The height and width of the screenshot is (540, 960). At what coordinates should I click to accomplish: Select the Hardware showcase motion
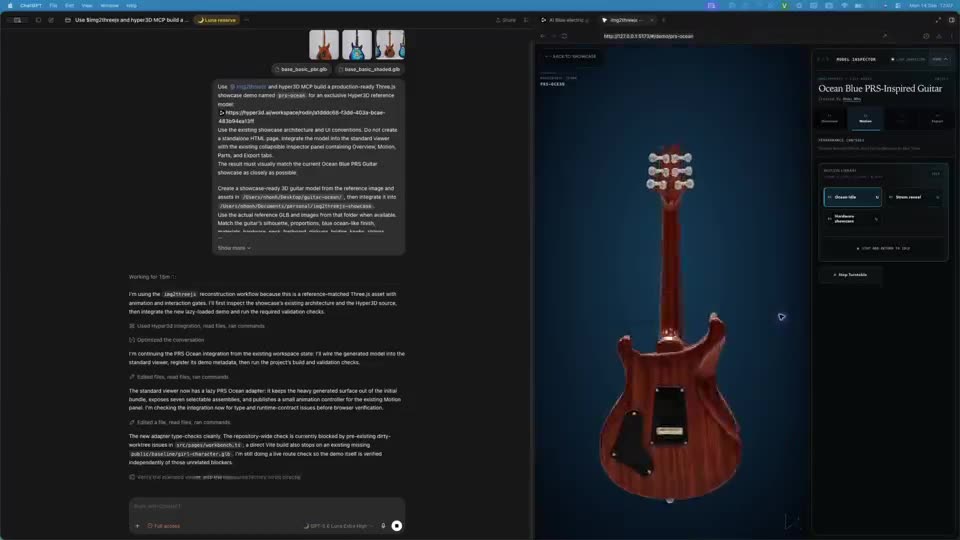[852, 219]
